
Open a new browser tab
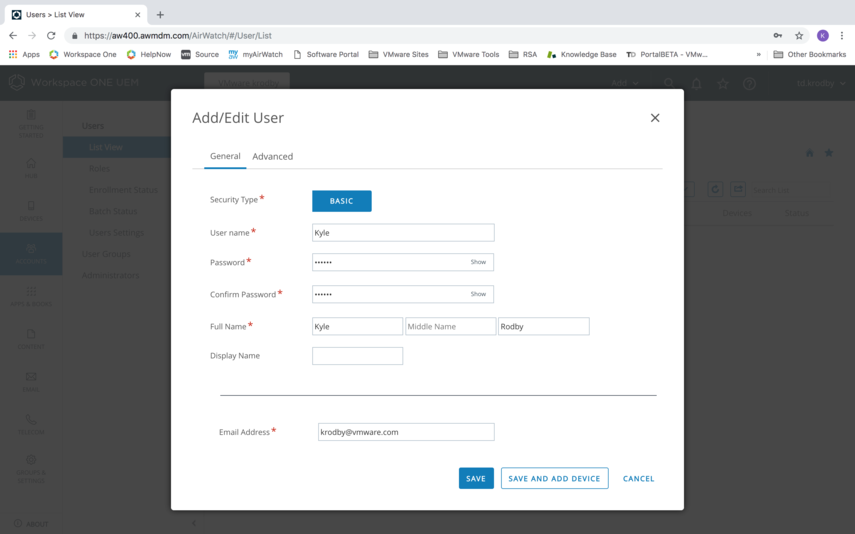click(x=160, y=14)
